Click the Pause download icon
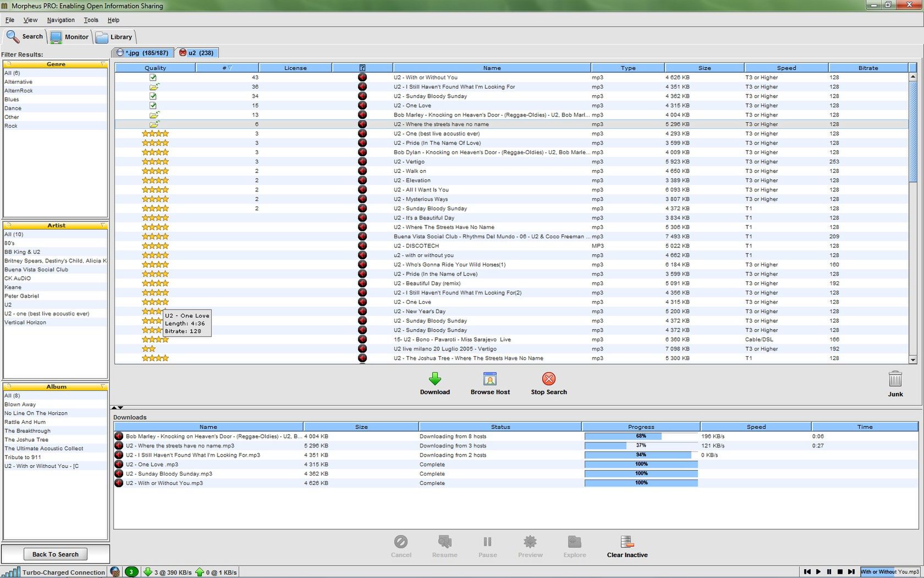 pyautogui.click(x=487, y=542)
